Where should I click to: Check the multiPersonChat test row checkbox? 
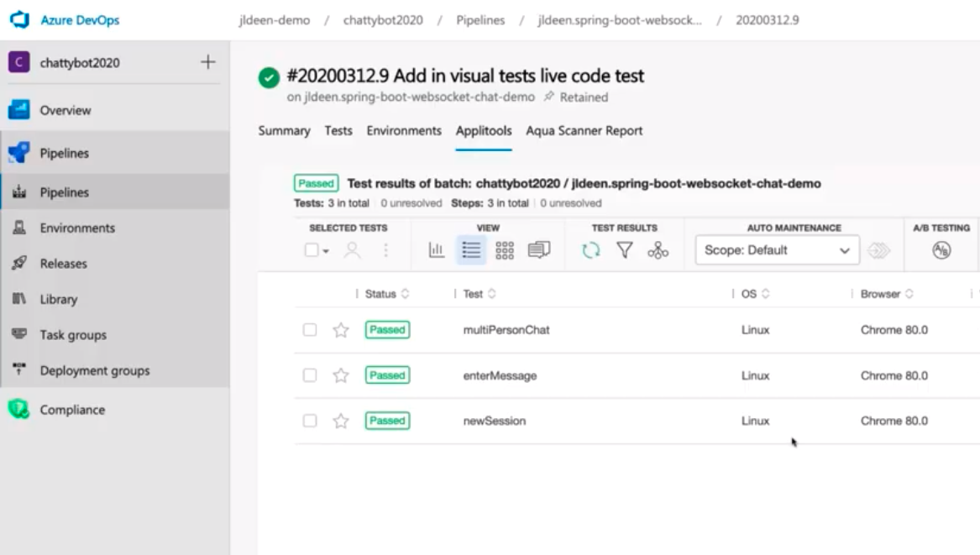308,330
